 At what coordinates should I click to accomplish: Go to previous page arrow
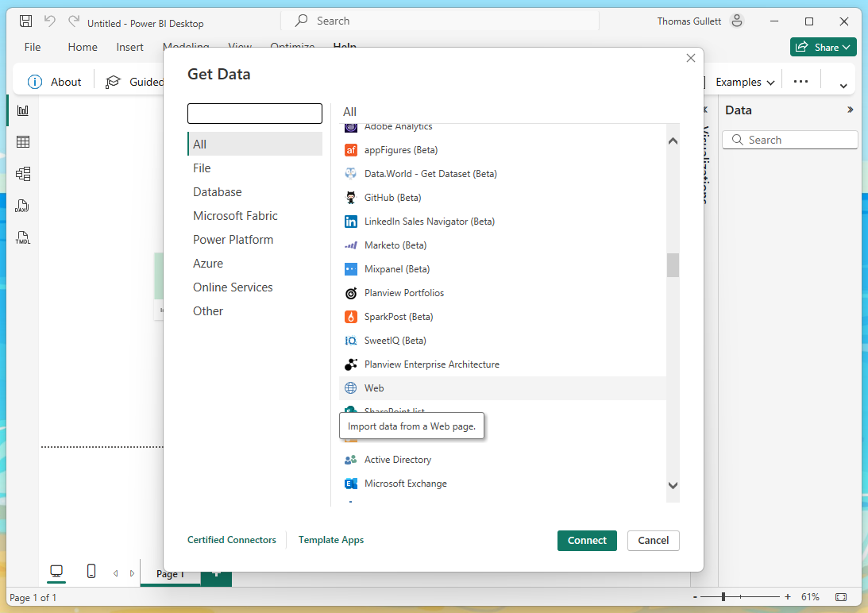(x=116, y=573)
